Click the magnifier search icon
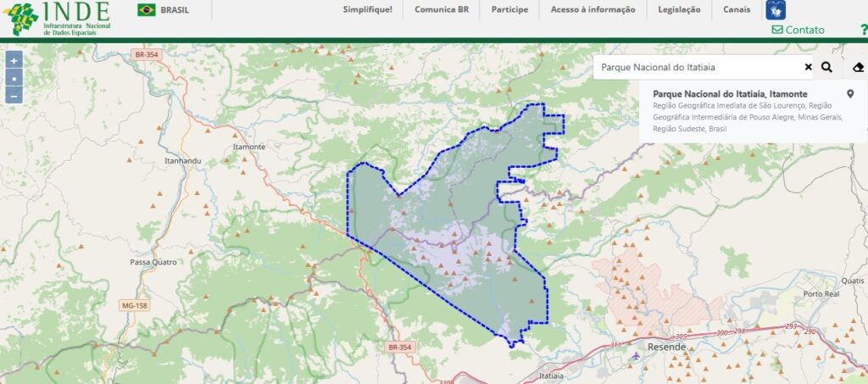Viewport: 868px width, 384px height. [x=826, y=67]
